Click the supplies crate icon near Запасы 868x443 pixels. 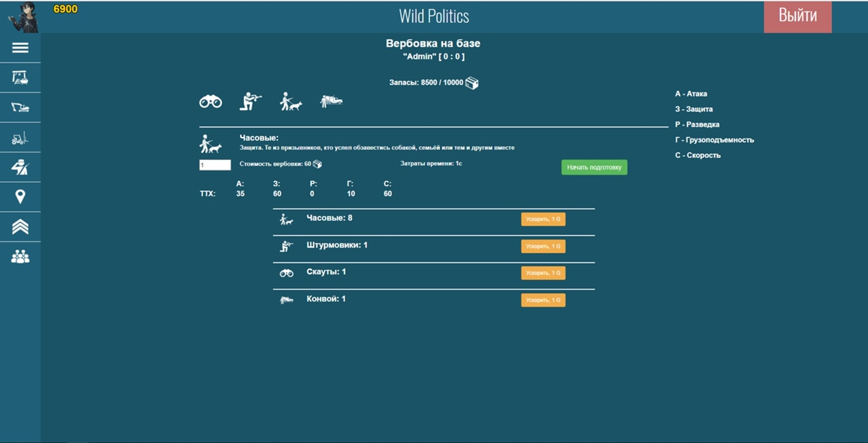(x=472, y=83)
